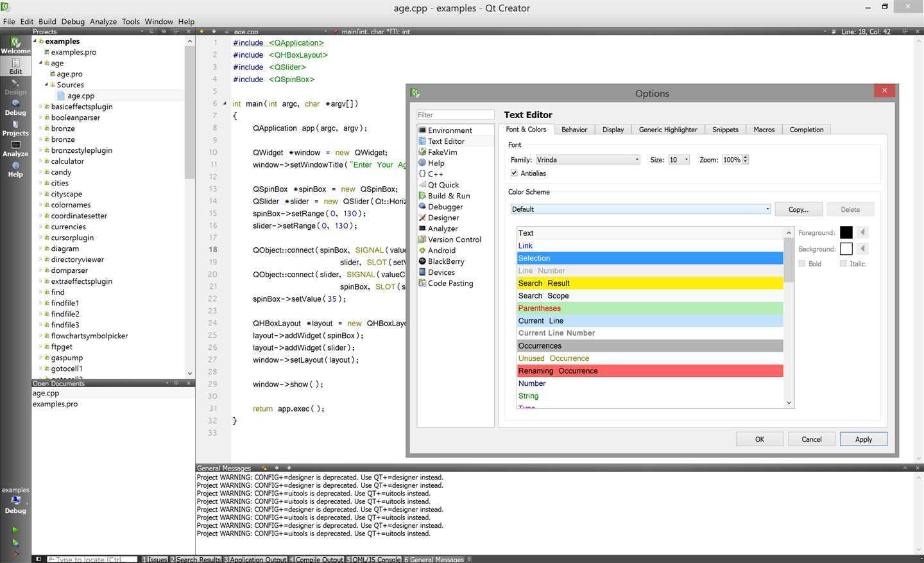Click the Cancel button in Options
Screen dimensions: 924x563
click(812, 439)
